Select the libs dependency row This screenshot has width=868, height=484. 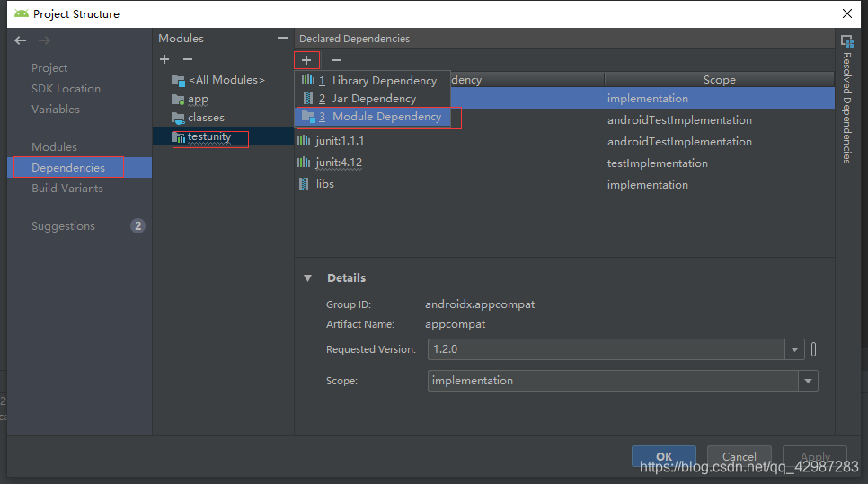pos(564,184)
